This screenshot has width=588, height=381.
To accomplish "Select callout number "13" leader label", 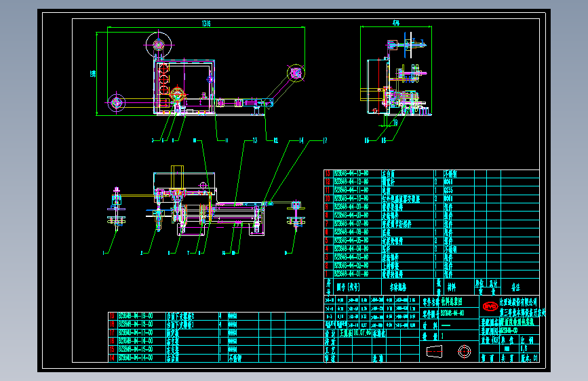I will [255, 140].
